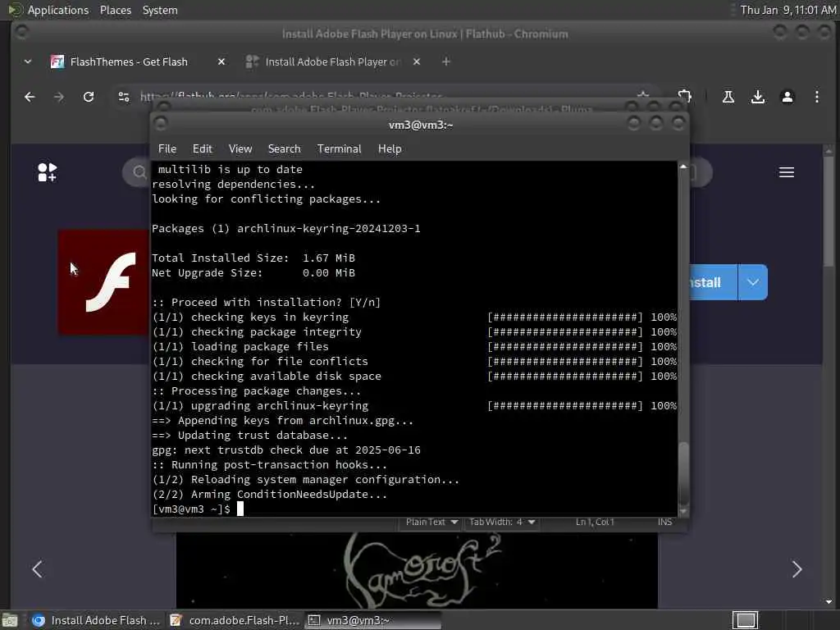Open the terminal Edit menu
This screenshot has width=840, height=630.
coord(202,149)
